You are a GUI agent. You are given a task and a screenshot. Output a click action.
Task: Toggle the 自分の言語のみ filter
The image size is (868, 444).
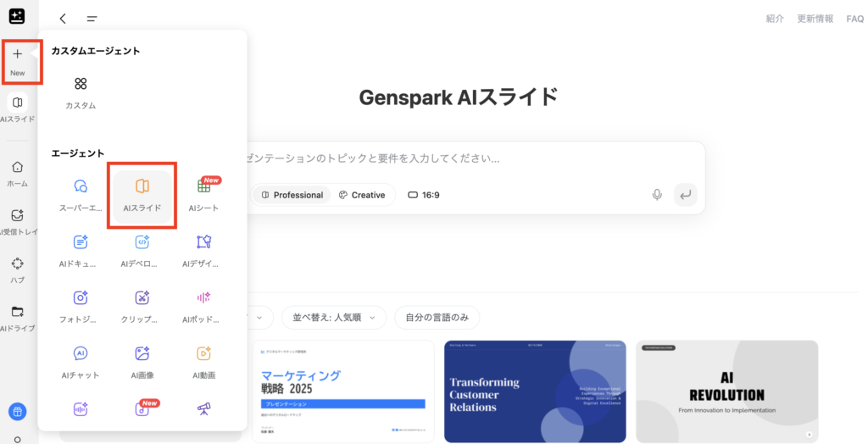coord(437,318)
